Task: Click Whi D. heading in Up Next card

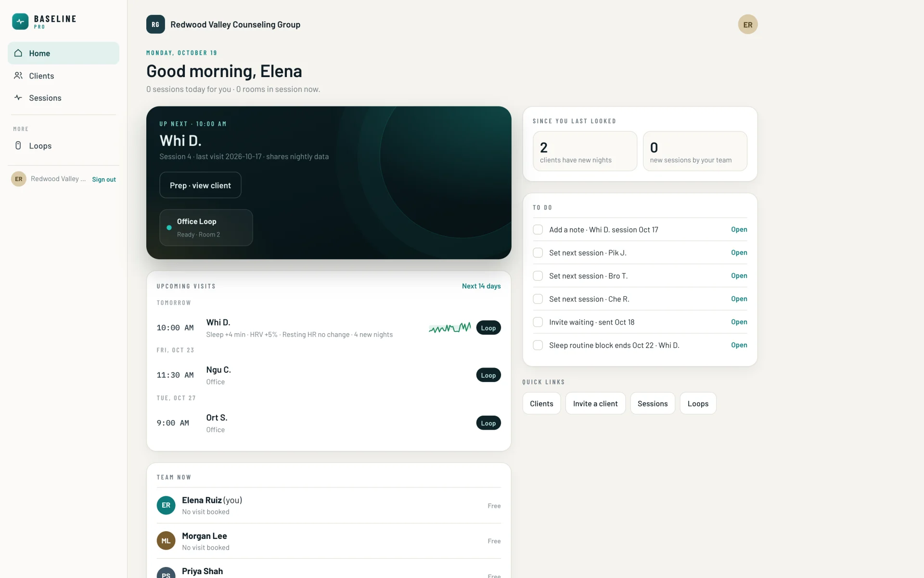Action: point(180,141)
